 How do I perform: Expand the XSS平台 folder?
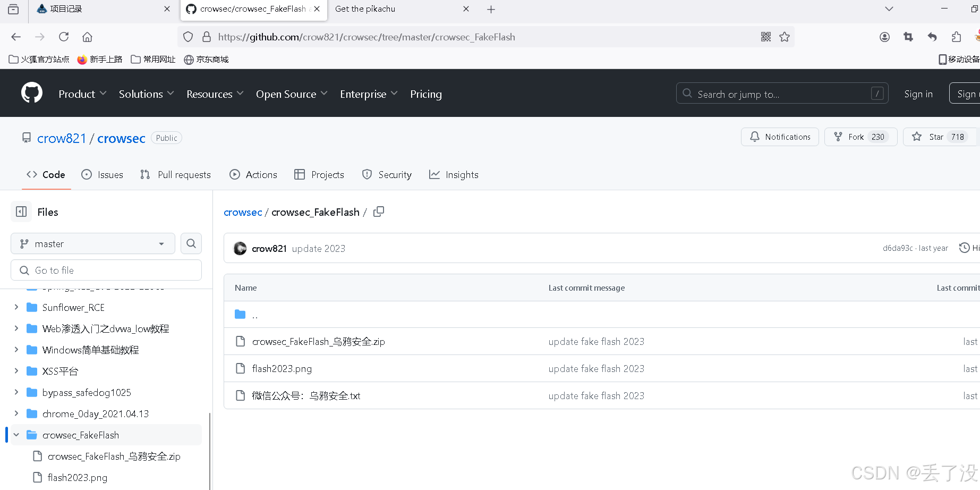16,371
